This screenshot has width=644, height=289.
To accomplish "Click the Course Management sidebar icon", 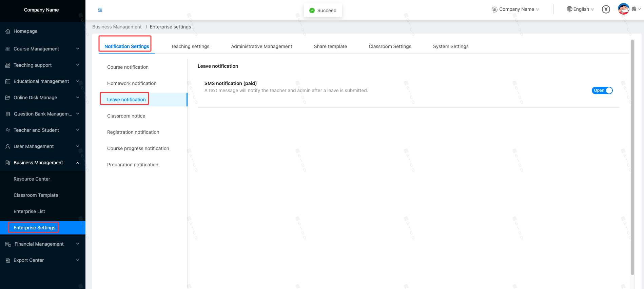I will [x=8, y=49].
